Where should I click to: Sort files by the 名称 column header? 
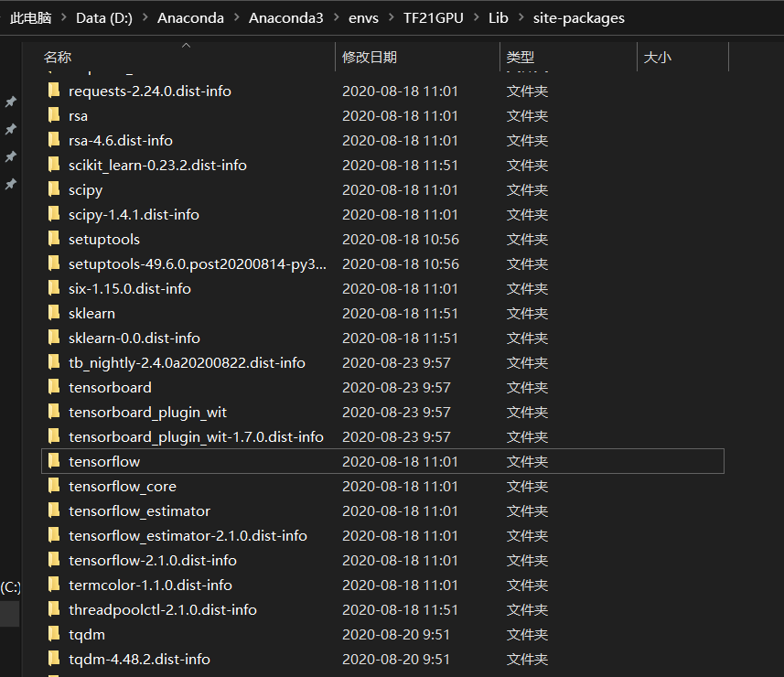pyautogui.click(x=58, y=57)
